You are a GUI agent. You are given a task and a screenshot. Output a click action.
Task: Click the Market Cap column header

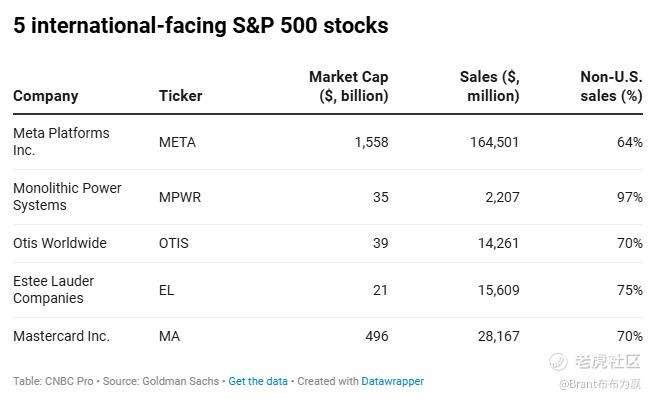349,86
